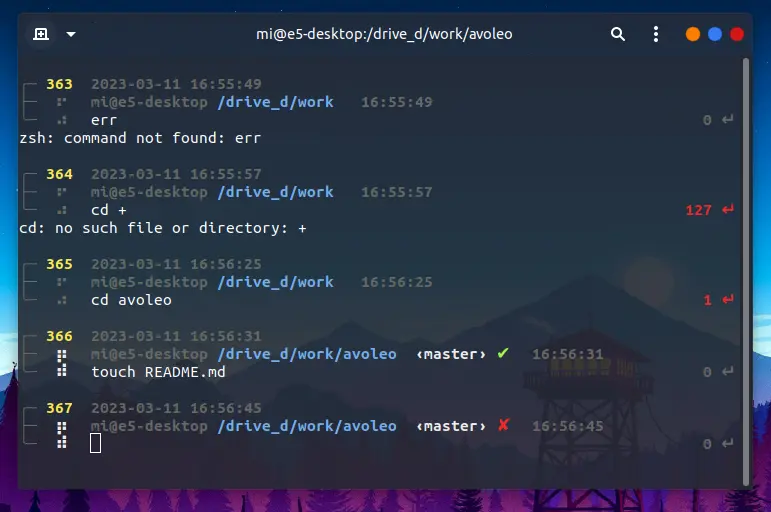Click the timestamp 2023-03-11 16:56:25
The image size is (771, 512).
tap(176, 264)
